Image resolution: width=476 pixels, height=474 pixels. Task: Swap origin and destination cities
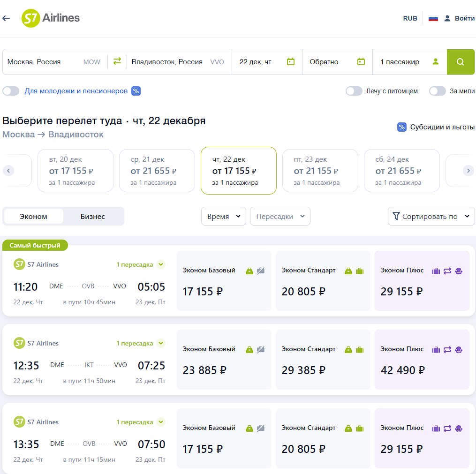click(x=117, y=61)
